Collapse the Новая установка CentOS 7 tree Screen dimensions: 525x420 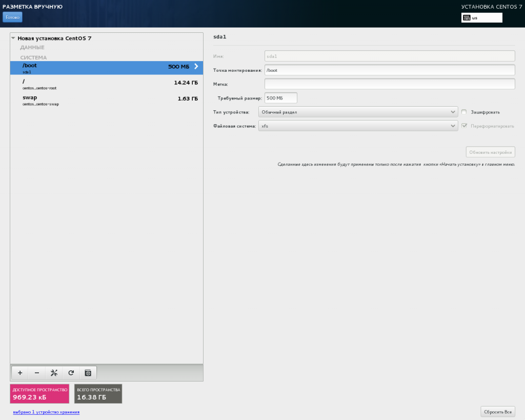13,38
